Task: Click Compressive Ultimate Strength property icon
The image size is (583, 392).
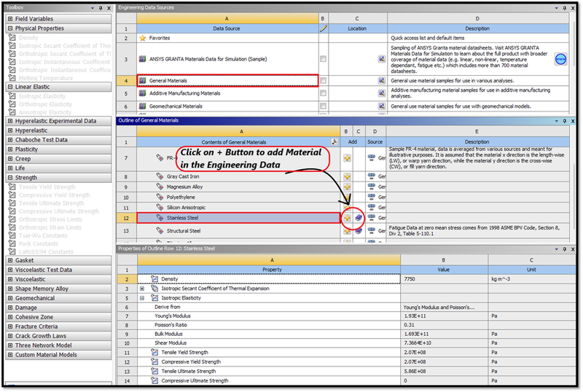Action: click(154, 380)
